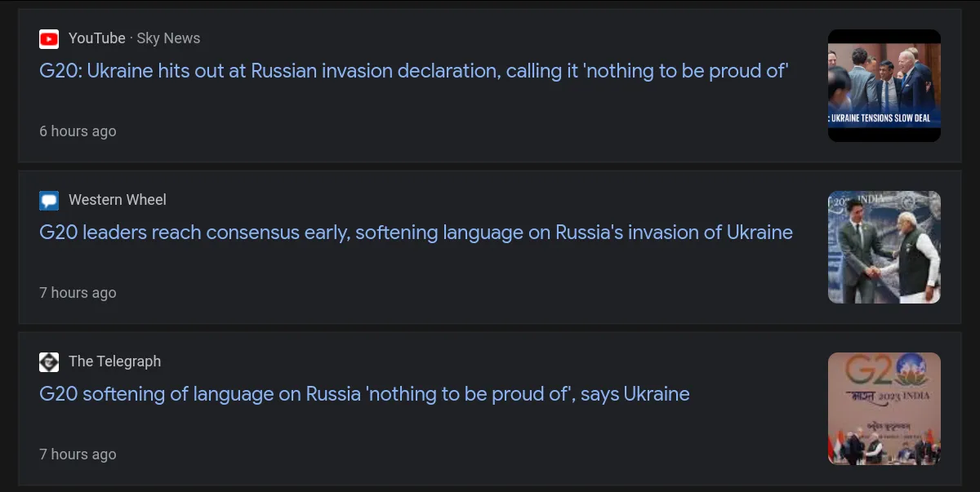Select The Telegraph source name
Screen dimensions: 980x492
[114, 361]
